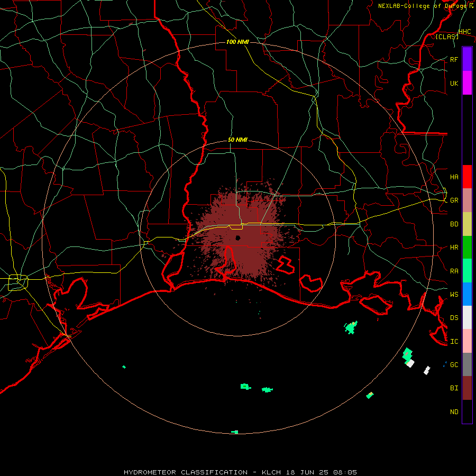Click the UK magenta legend swatch
The image size is (476, 476).
pyautogui.click(x=467, y=83)
